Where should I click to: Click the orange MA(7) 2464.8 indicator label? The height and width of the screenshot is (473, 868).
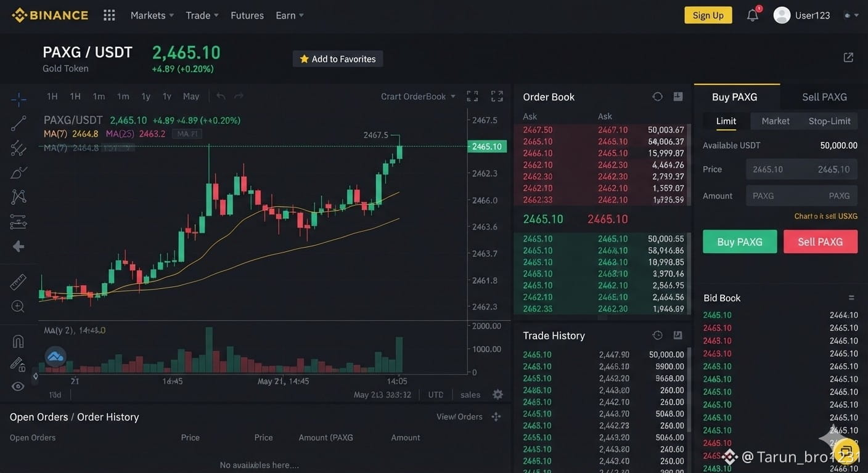[71, 134]
